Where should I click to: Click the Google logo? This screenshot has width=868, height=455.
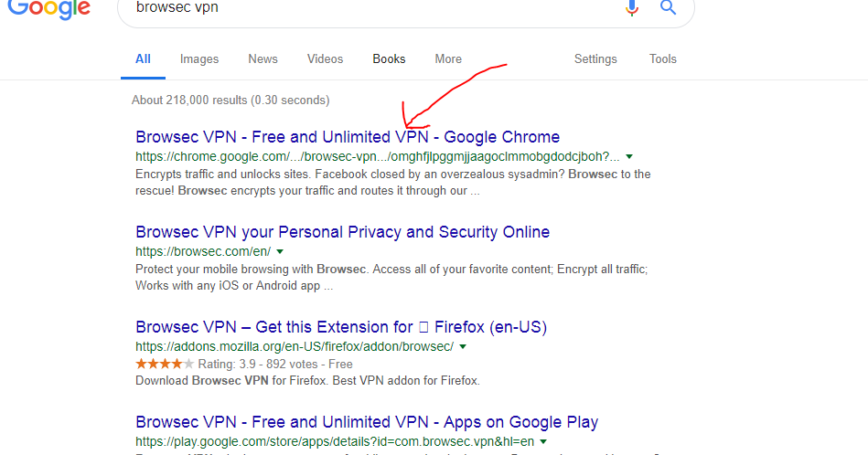tap(48, 9)
